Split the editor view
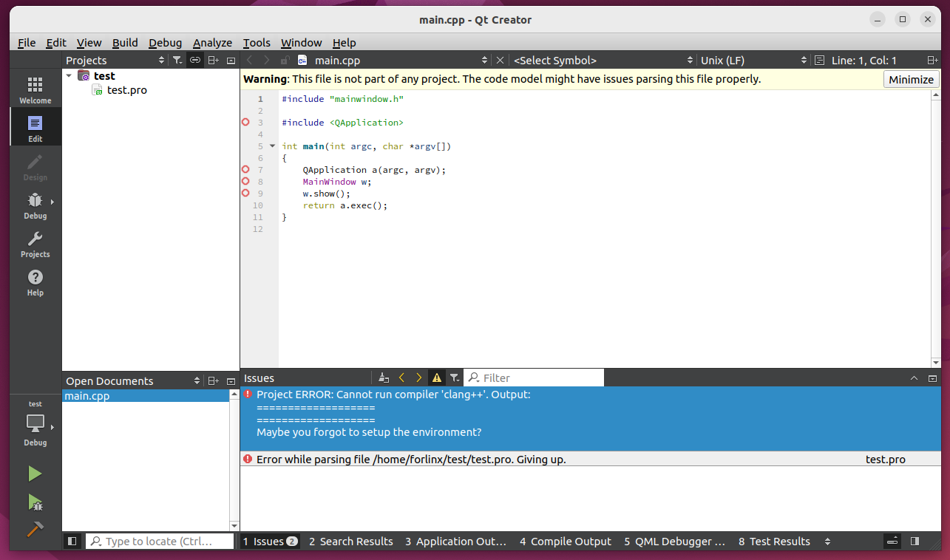 (933, 61)
